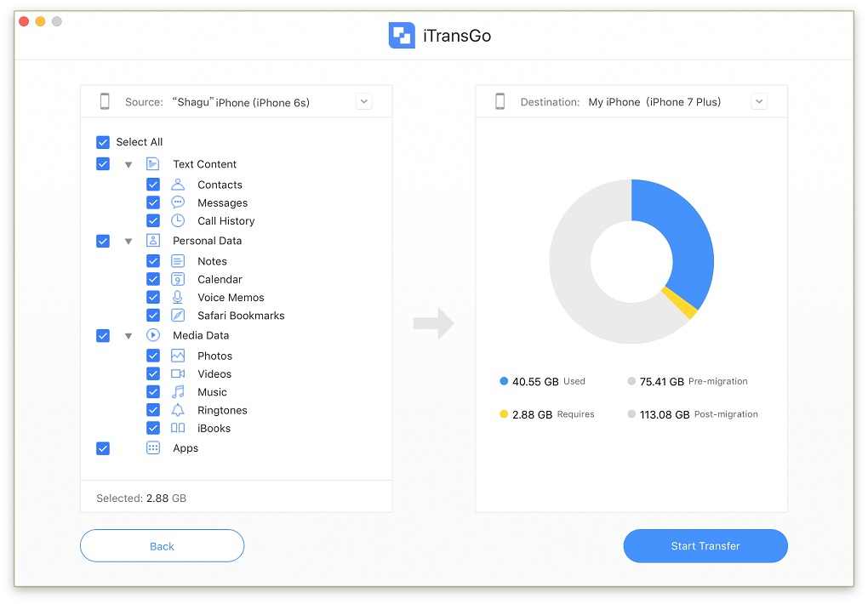Open the Destination device dropdown

pos(759,101)
